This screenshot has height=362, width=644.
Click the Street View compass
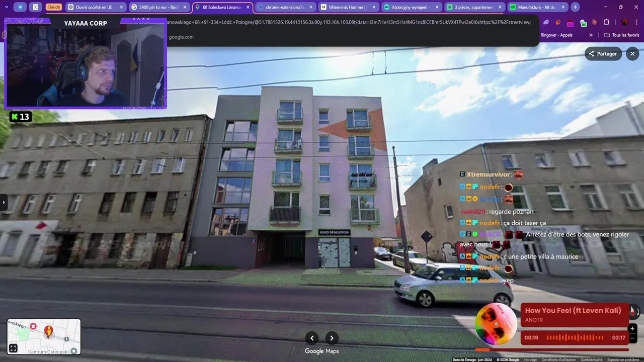[634, 311]
